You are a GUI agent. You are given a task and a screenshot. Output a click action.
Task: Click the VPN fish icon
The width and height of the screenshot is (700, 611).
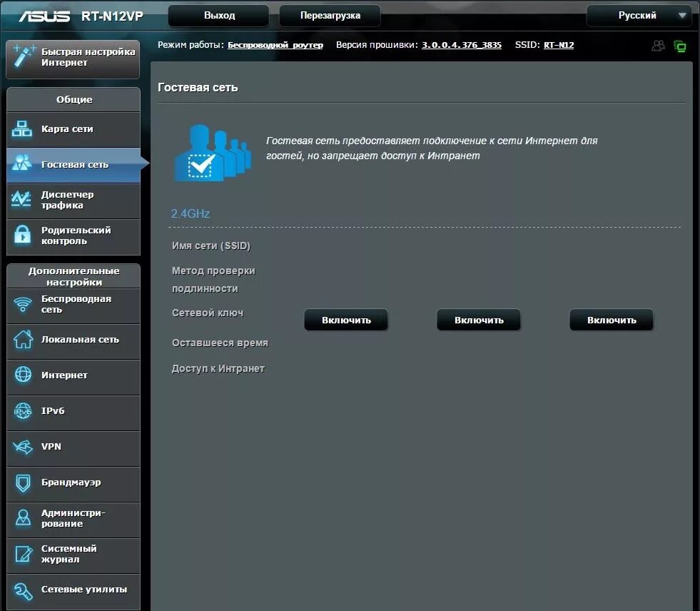pyautogui.click(x=24, y=449)
